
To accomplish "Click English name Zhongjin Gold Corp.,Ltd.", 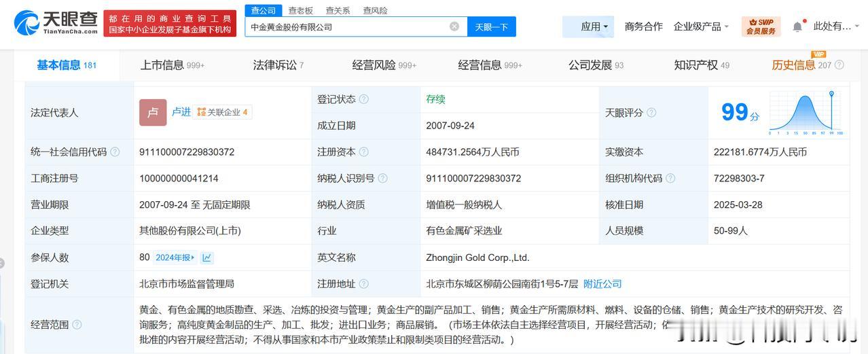I will click(477, 258).
